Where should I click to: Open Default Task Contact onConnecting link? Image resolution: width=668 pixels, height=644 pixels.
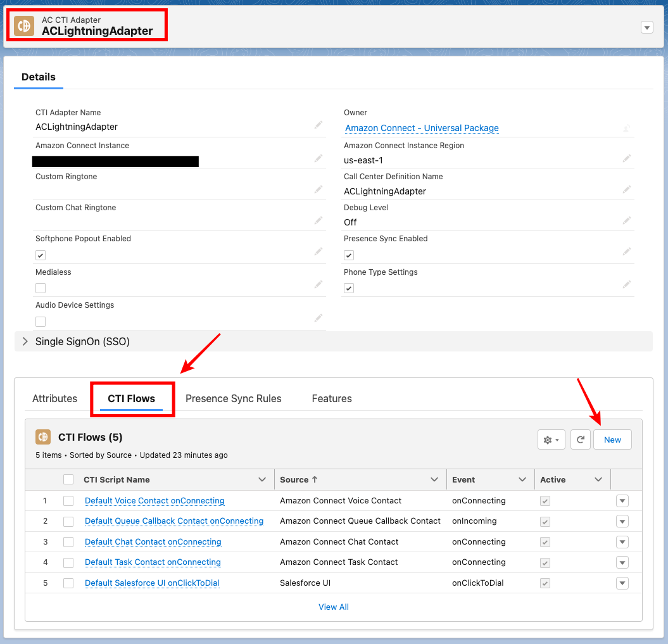pos(153,563)
